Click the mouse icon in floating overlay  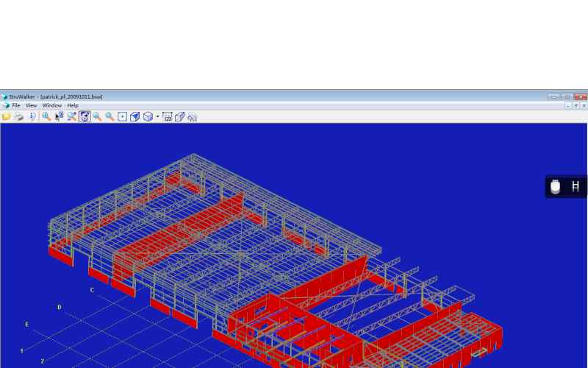(x=556, y=187)
